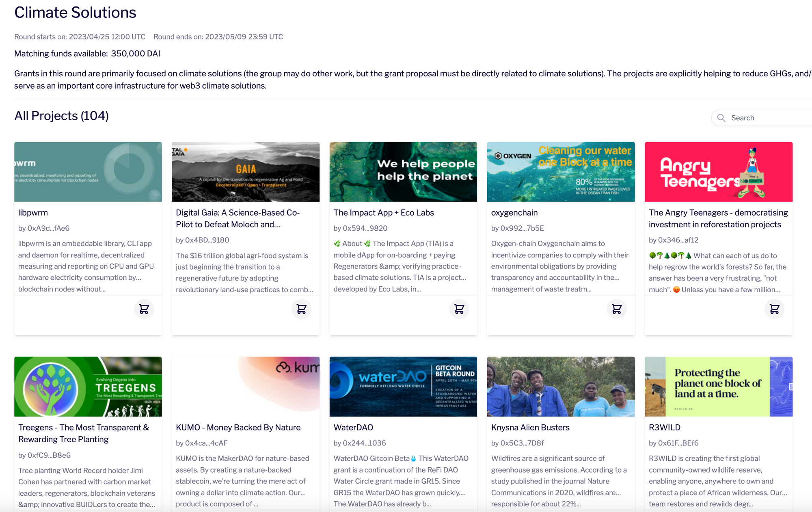The height and width of the screenshot is (512, 812).
Task: Open The Impact App + Eco Labs title
Action: click(383, 213)
